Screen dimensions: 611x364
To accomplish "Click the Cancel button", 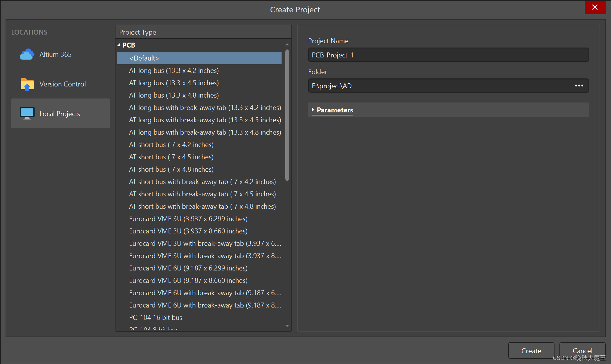I will (x=582, y=350).
